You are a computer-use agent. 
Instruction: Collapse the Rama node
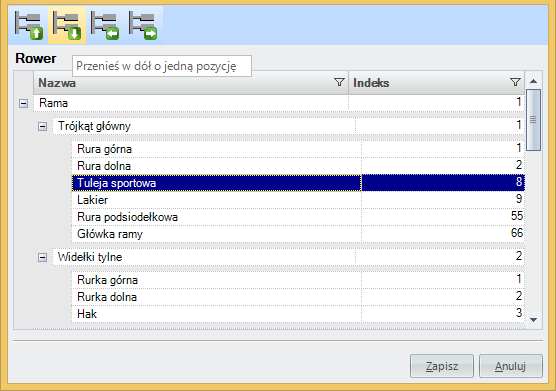(x=23, y=104)
